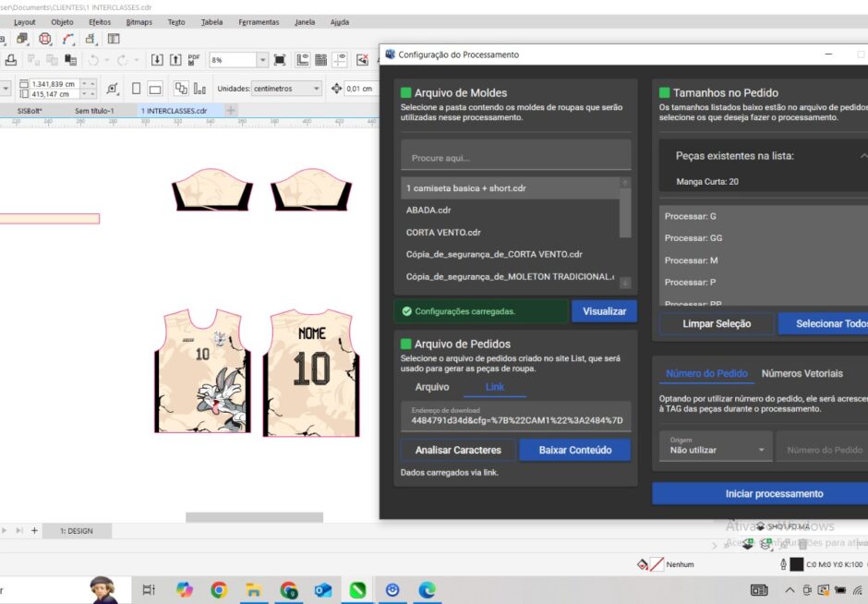Open the Layout menu
Image resolution: width=868 pixels, height=604 pixels.
pos(24,22)
